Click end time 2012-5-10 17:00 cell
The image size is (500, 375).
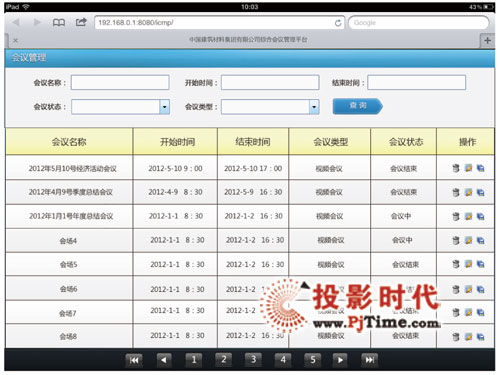(x=253, y=168)
